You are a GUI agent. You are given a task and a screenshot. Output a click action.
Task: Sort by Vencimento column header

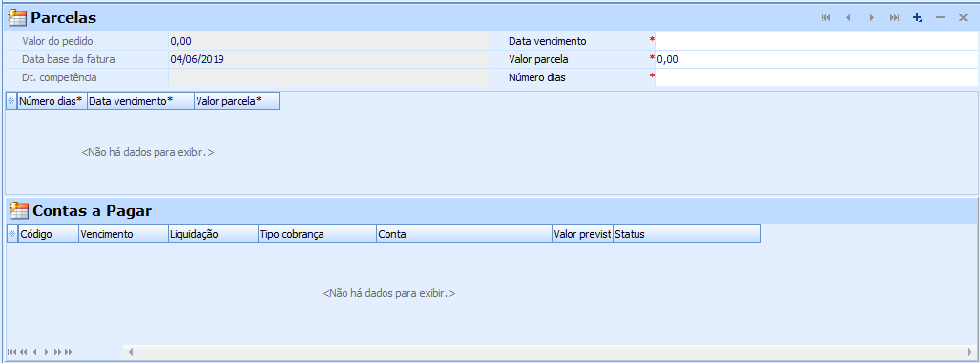pyautogui.click(x=123, y=234)
